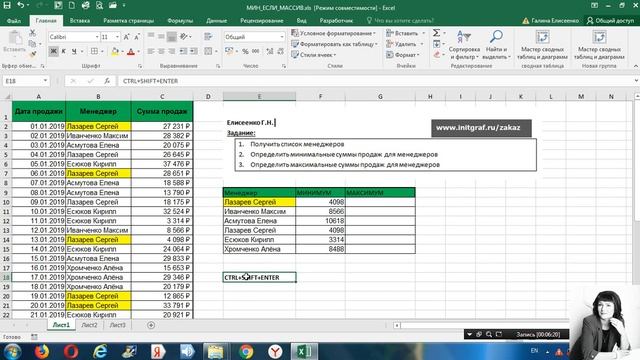The height and width of the screenshot is (360, 640).
Task: Collapse the ribbon with the chevron
Action: [x=636, y=66]
